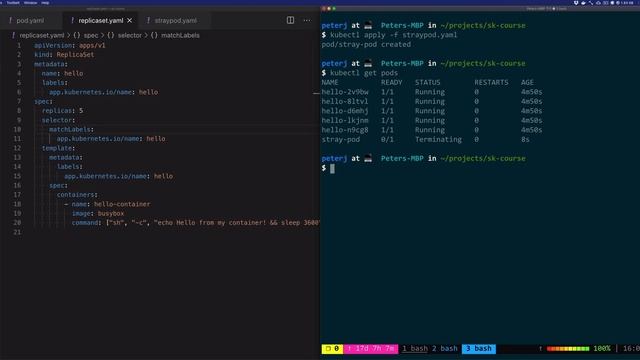The width and height of the screenshot is (640, 360).
Task: Click 'kind: ReplicaSet' on line 2
Action: (x=64, y=55)
